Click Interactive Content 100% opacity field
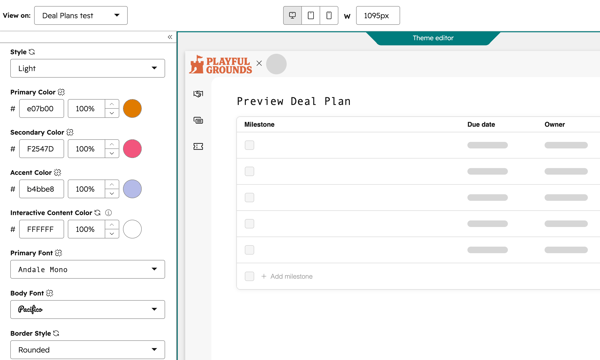 [86, 229]
